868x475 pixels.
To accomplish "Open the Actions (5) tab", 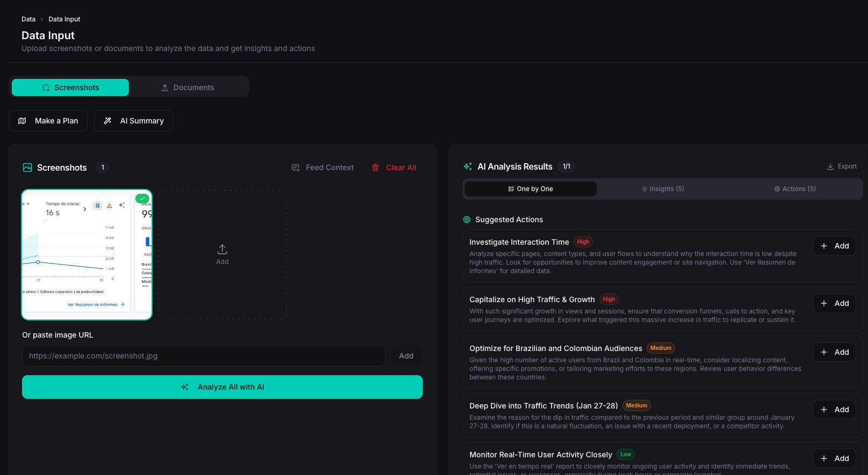I will (x=795, y=189).
